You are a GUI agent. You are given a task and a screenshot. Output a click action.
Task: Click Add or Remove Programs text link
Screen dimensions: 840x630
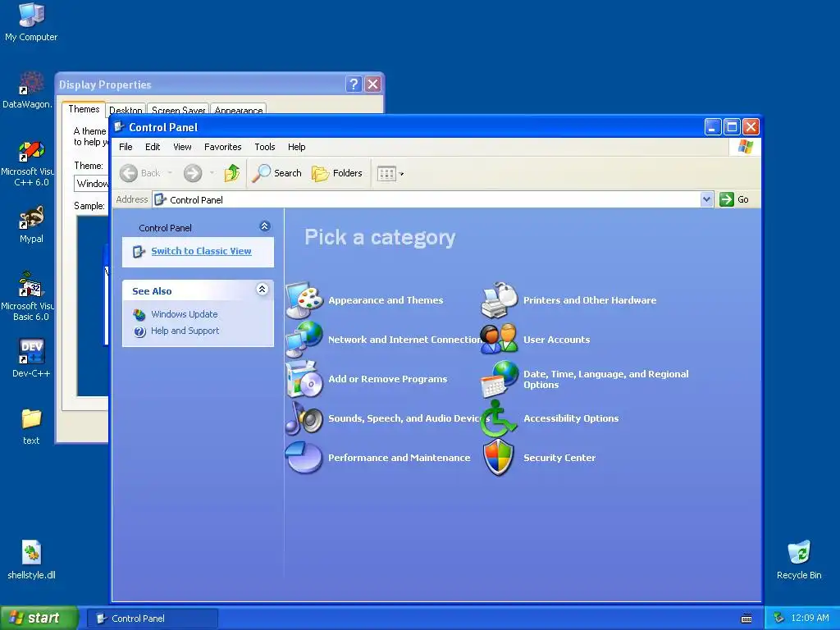pos(387,379)
